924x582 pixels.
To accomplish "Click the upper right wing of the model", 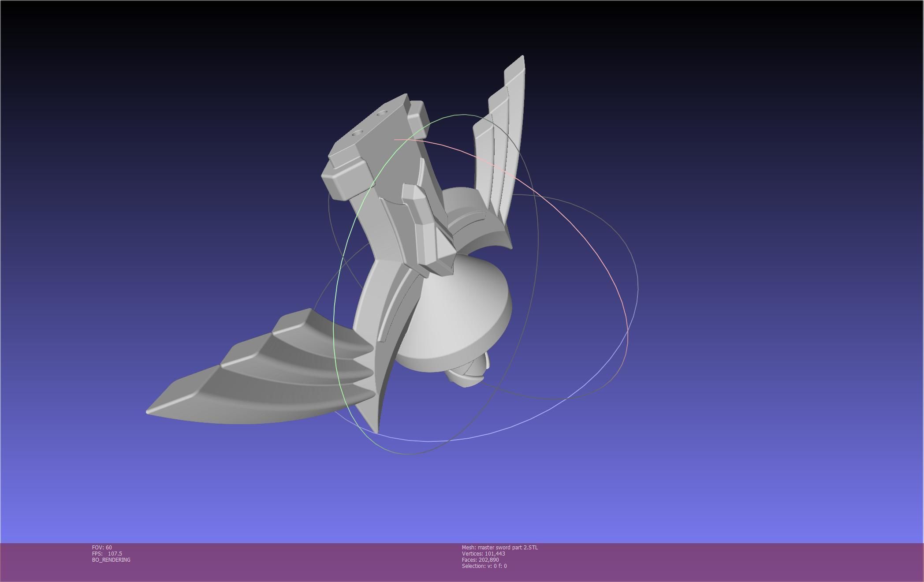I will pyautogui.click(x=500, y=141).
